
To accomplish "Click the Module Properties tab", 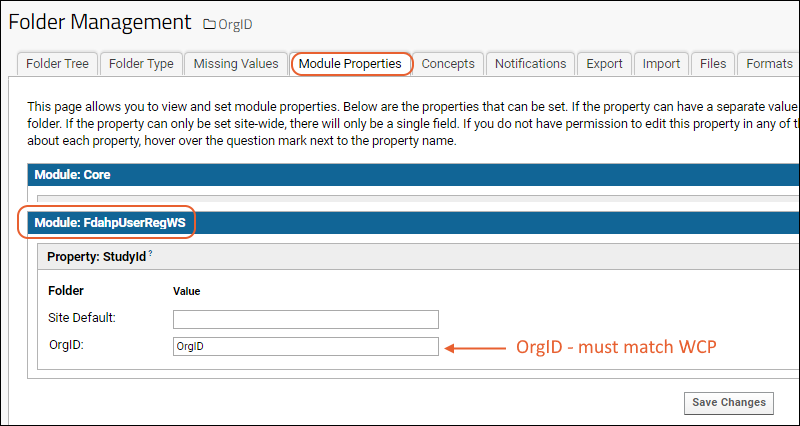I will [351, 64].
